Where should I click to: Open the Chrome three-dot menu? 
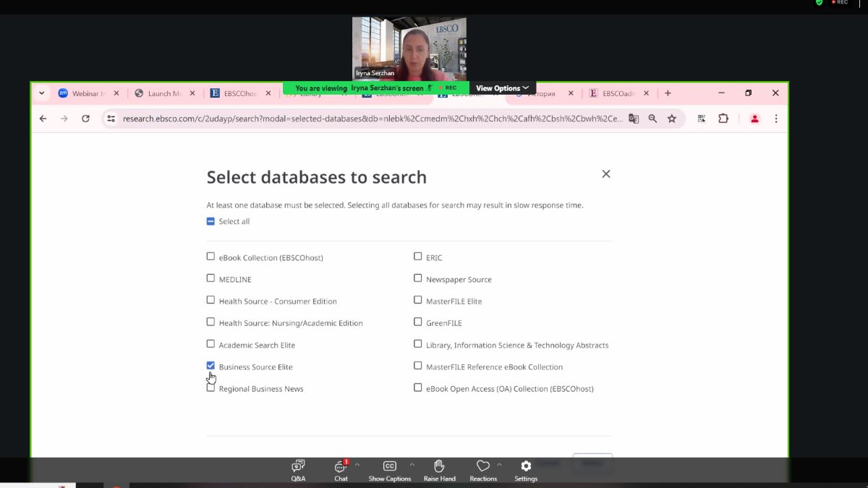click(x=776, y=119)
